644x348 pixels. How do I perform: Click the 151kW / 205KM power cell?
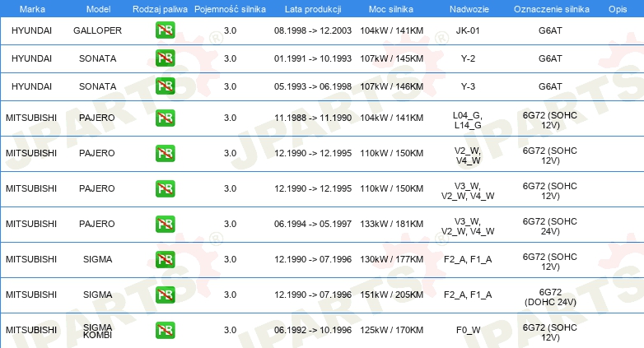point(392,295)
